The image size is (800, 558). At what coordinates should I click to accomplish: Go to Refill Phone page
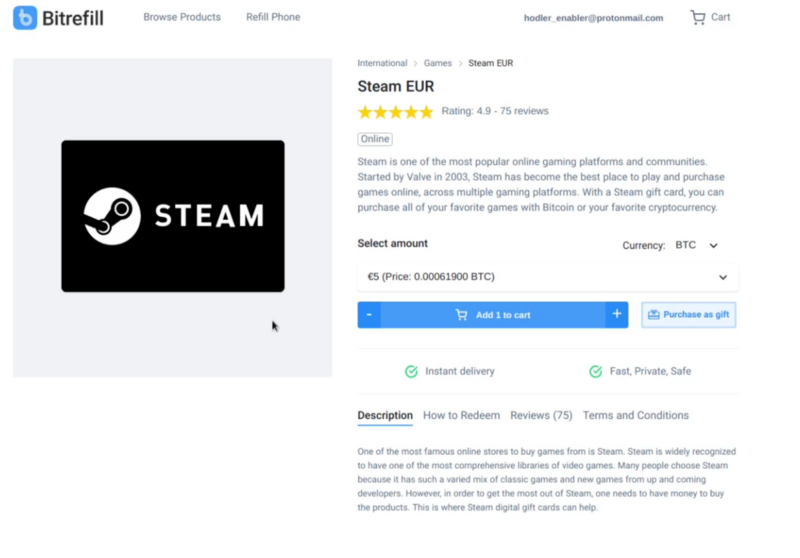(x=273, y=17)
